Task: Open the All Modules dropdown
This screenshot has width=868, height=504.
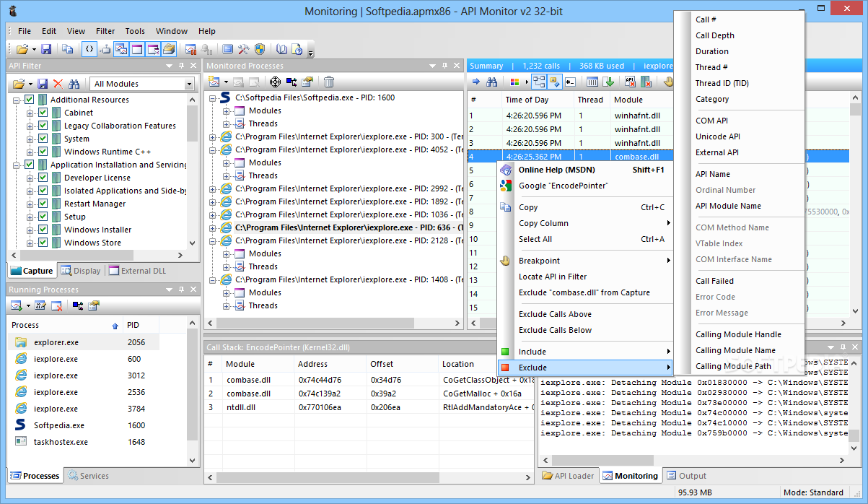Action: pyautogui.click(x=189, y=84)
